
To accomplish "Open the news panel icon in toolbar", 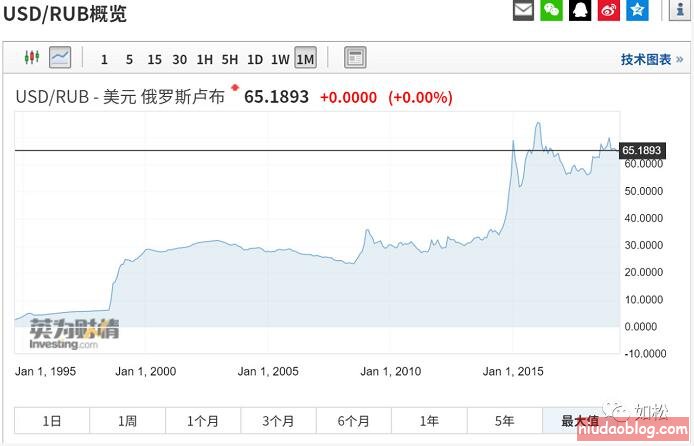I will pos(354,58).
